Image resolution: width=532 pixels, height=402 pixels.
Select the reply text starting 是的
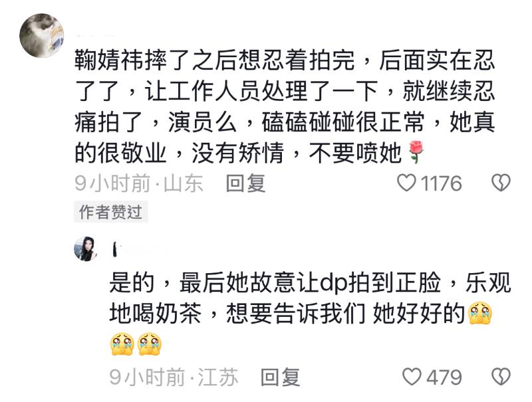[x=310, y=314]
